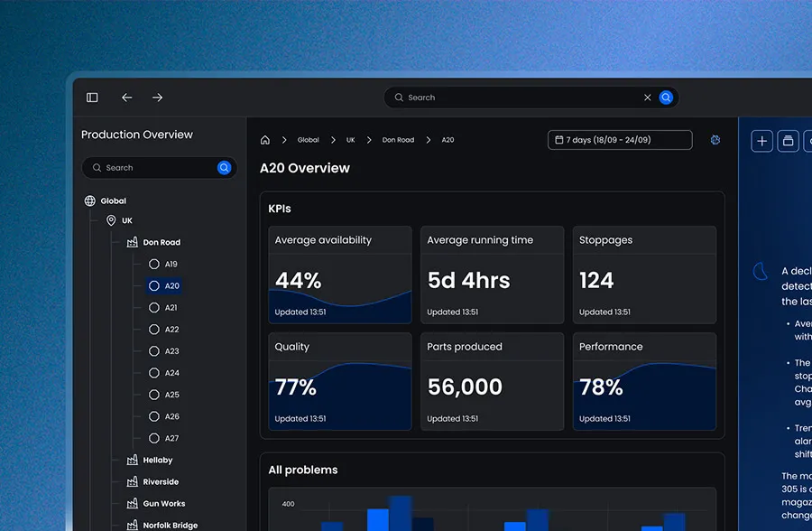Navigate via the Don Road breadcrumb link

(398, 140)
